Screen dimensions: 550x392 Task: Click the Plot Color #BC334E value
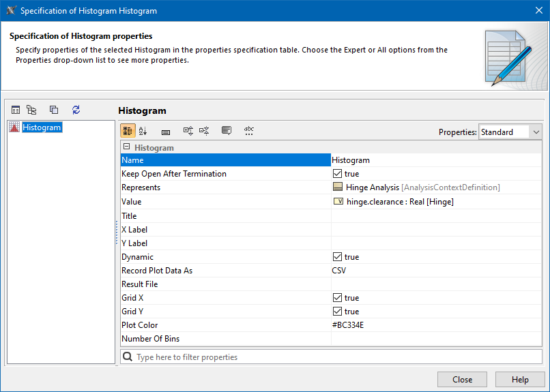pos(348,325)
